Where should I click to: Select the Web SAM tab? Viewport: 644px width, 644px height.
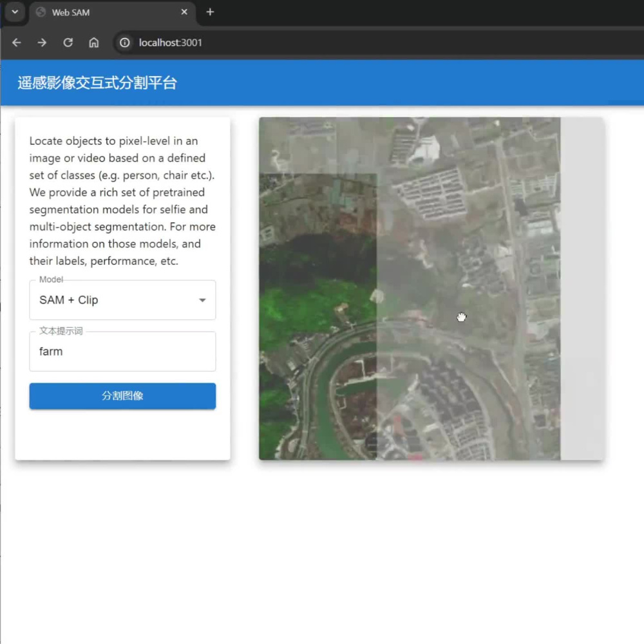[111, 13]
